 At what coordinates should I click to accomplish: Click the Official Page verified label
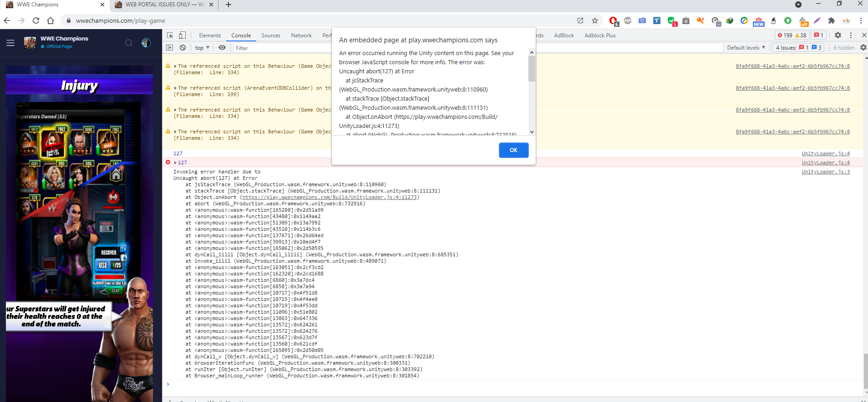pyautogui.click(x=59, y=46)
